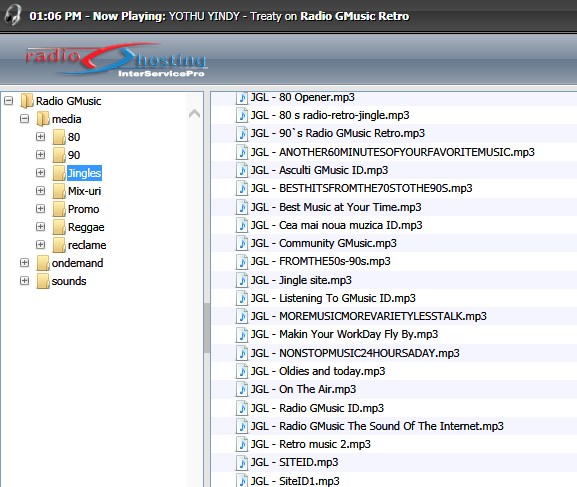Click the folder icon beside sounds
The height and width of the screenshot is (487, 577).
tap(43, 281)
